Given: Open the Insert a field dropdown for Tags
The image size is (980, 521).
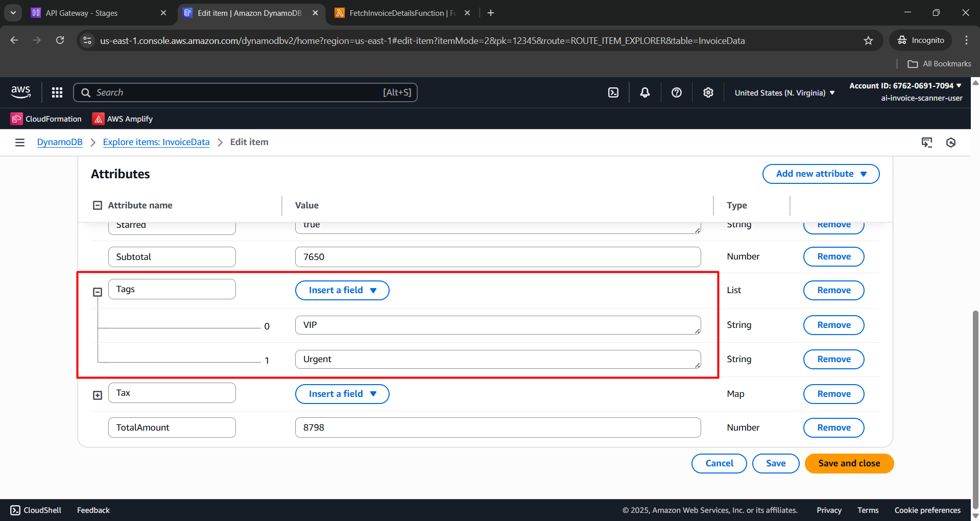Looking at the screenshot, I should tap(342, 290).
